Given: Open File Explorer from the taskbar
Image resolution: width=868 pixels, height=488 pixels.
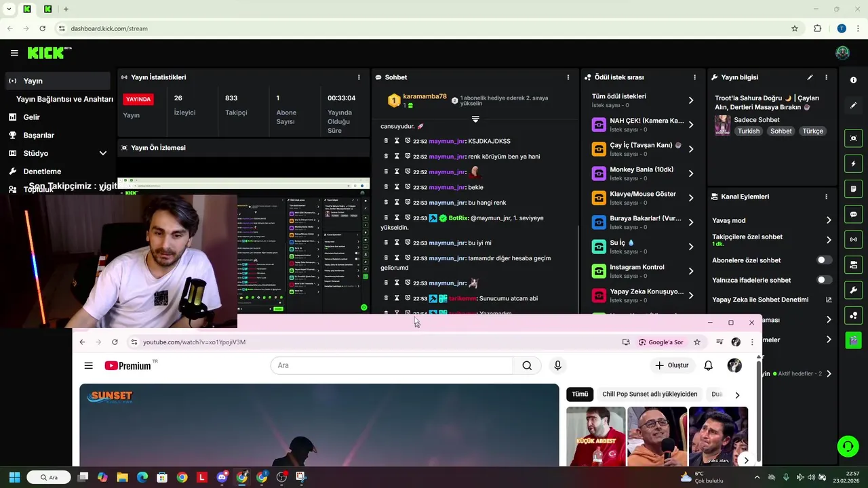Looking at the screenshot, I should point(122,477).
